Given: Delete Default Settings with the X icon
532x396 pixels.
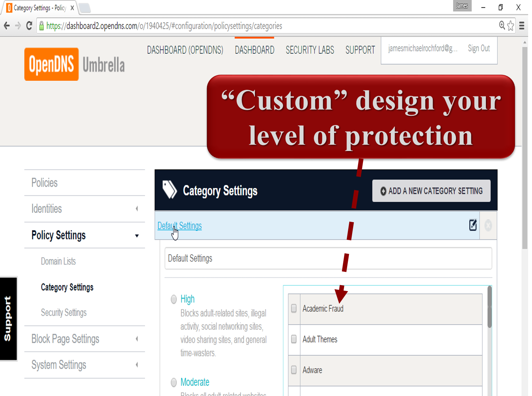Looking at the screenshot, I should [x=488, y=225].
